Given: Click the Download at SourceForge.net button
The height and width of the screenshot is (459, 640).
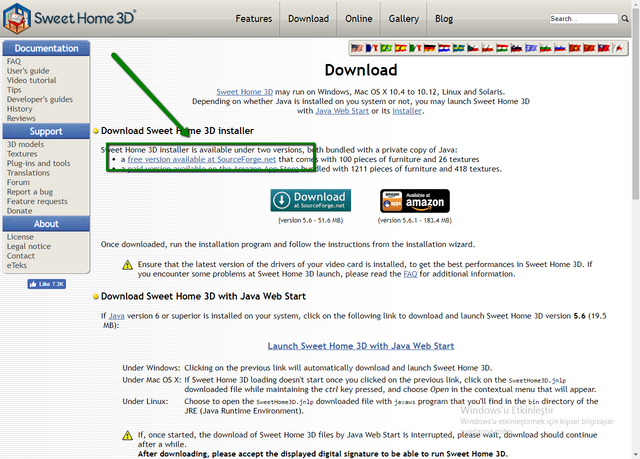Looking at the screenshot, I should point(311,200).
